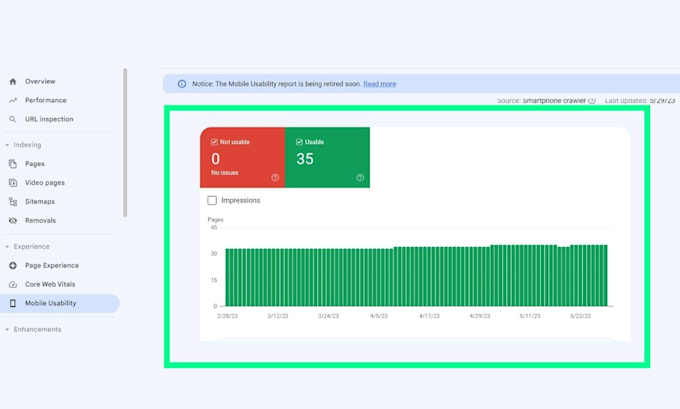Image resolution: width=680 pixels, height=409 pixels.
Task: Click the 3/12/23 date label
Action: [278, 316]
